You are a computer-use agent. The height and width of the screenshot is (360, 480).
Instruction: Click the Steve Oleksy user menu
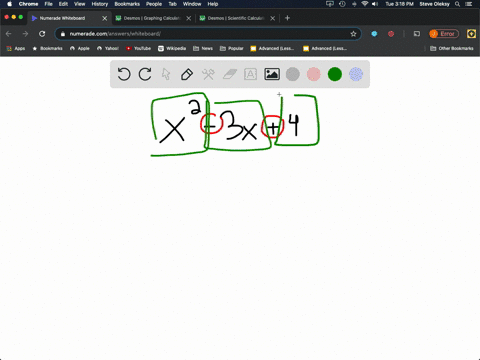point(434,4)
